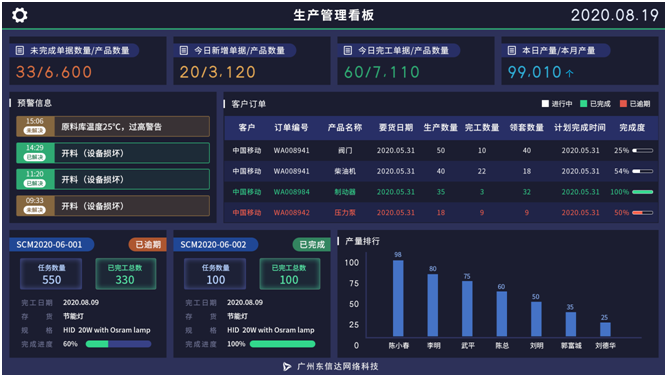Open settings via the gear icon

pyautogui.click(x=20, y=16)
